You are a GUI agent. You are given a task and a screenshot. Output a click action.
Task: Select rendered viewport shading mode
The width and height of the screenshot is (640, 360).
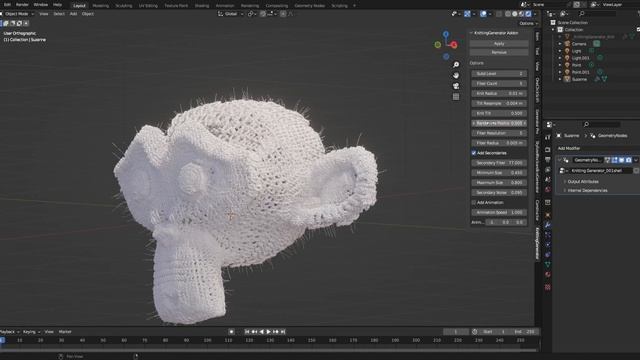(x=528, y=14)
